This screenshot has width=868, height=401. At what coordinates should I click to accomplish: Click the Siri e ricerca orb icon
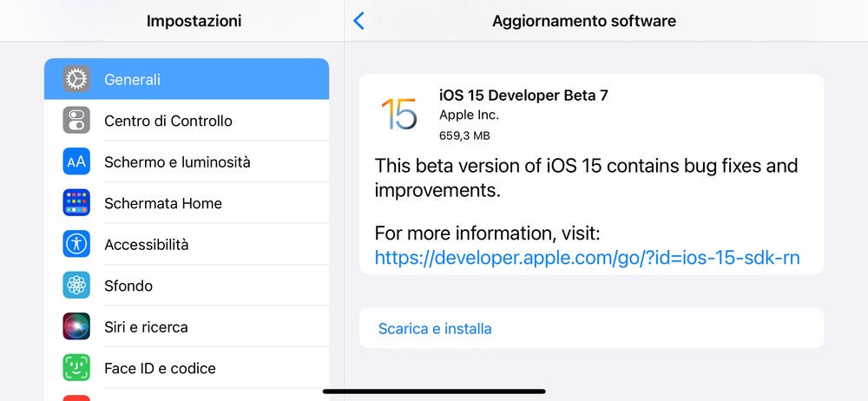pyautogui.click(x=76, y=327)
